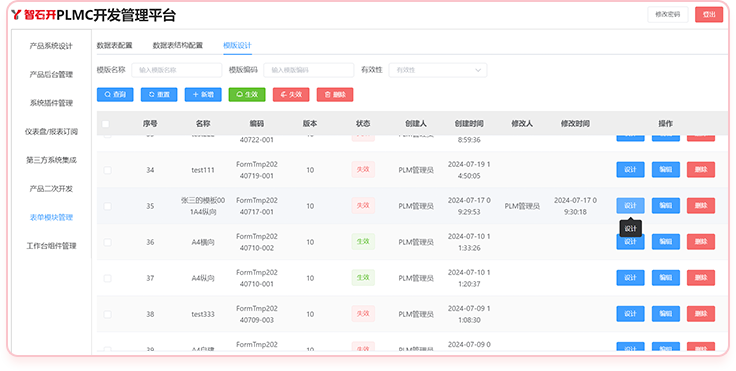Toggle the select-all checkbox in table header

pyautogui.click(x=106, y=124)
